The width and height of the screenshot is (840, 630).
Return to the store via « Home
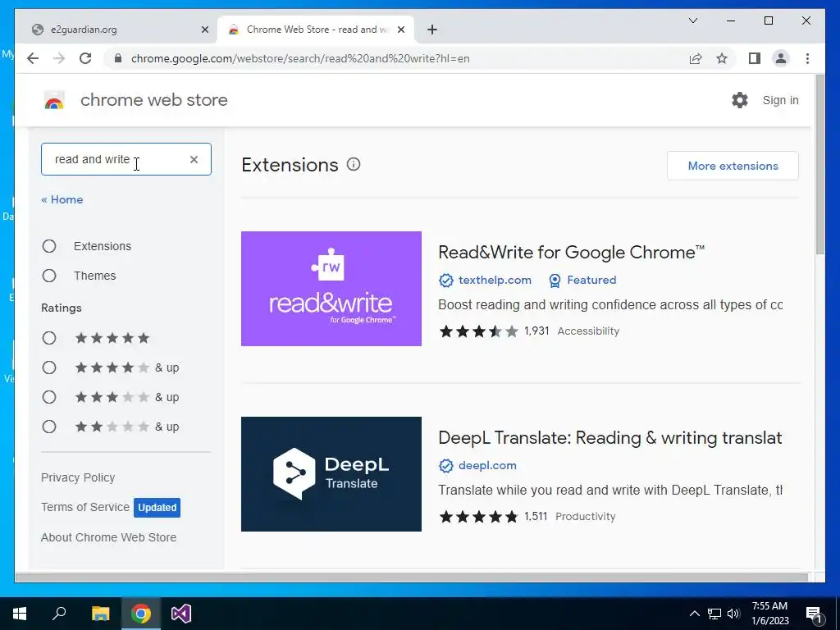[x=62, y=199]
